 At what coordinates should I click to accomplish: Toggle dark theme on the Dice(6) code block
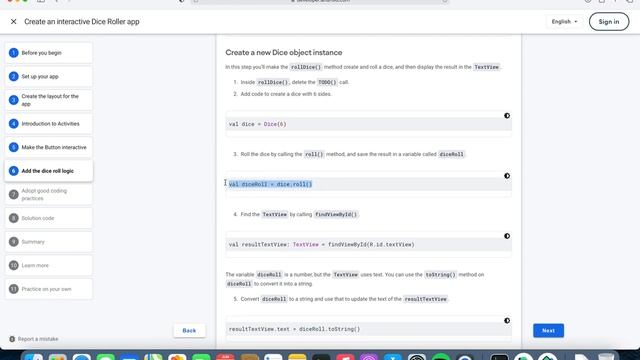pos(507,116)
